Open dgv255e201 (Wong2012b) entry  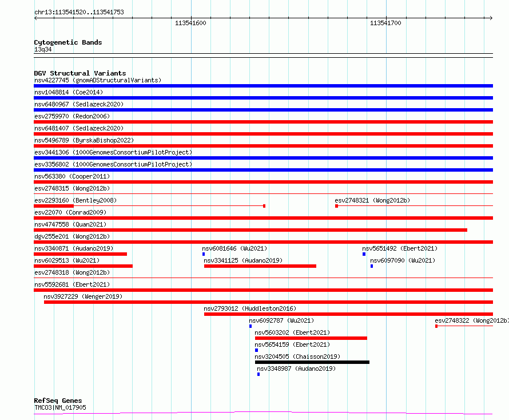(x=72, y=236)
